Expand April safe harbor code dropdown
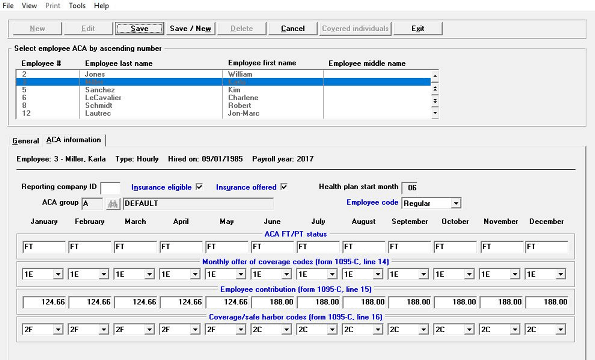 (195, 330)
